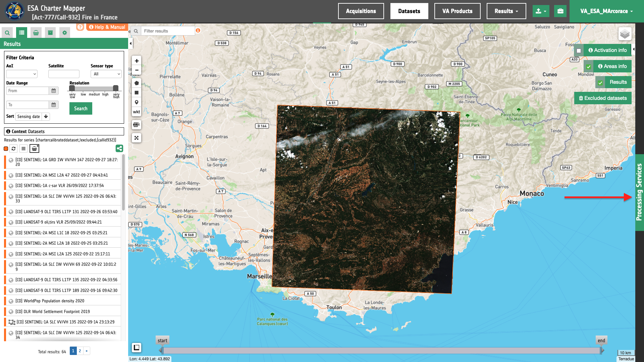Expand Context Datasets info
The height and width of the screenshot is (362, 644).
click(x=64, y=131)
